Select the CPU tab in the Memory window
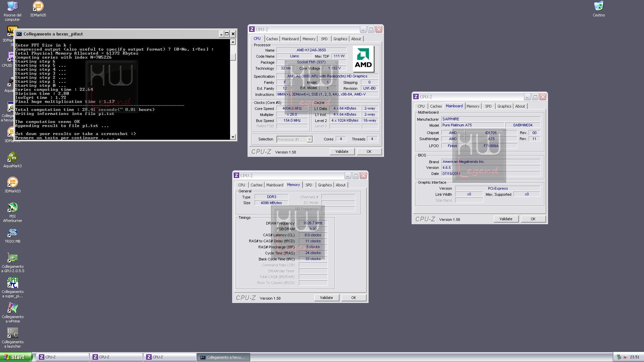644x362 pixels. pos(241,185)
